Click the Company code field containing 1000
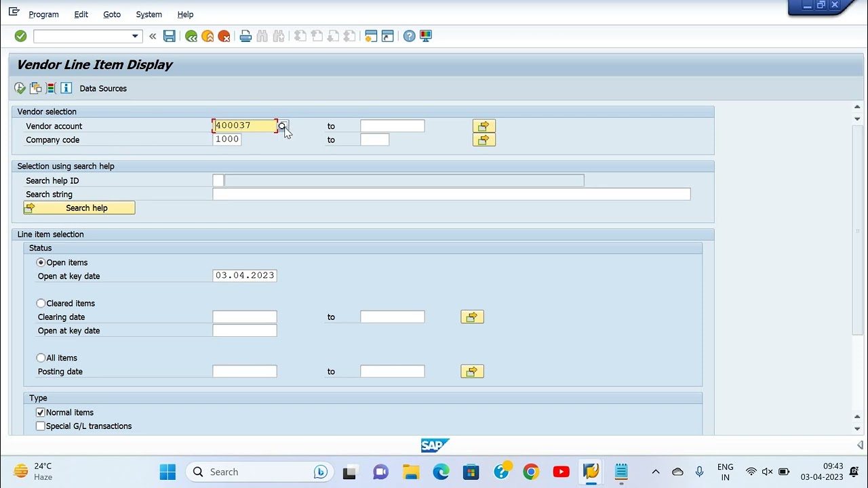The height and width of the screenshot is (488, 868). pos(227,139)
